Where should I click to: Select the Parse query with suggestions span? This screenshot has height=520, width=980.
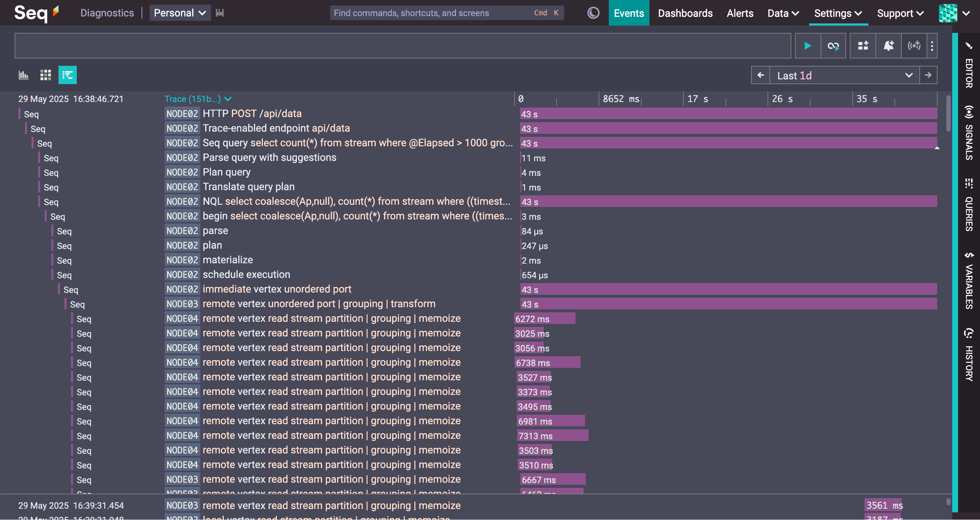269,158
